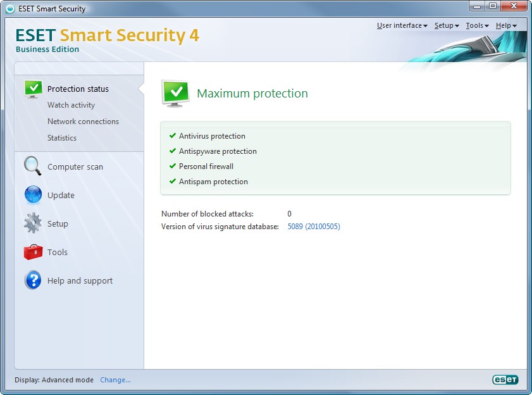
Task: Click the Computer scan magnifier icon
Action: (x=32, y=166)
